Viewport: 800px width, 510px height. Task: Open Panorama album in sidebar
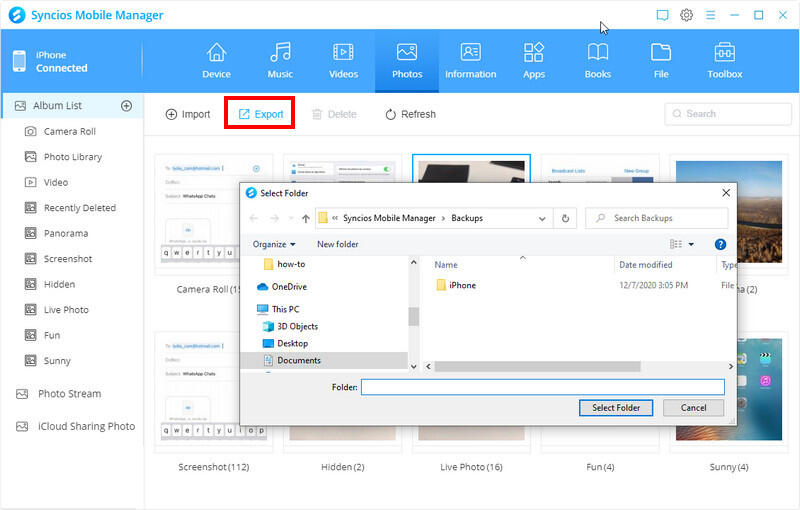click(66, 234)
